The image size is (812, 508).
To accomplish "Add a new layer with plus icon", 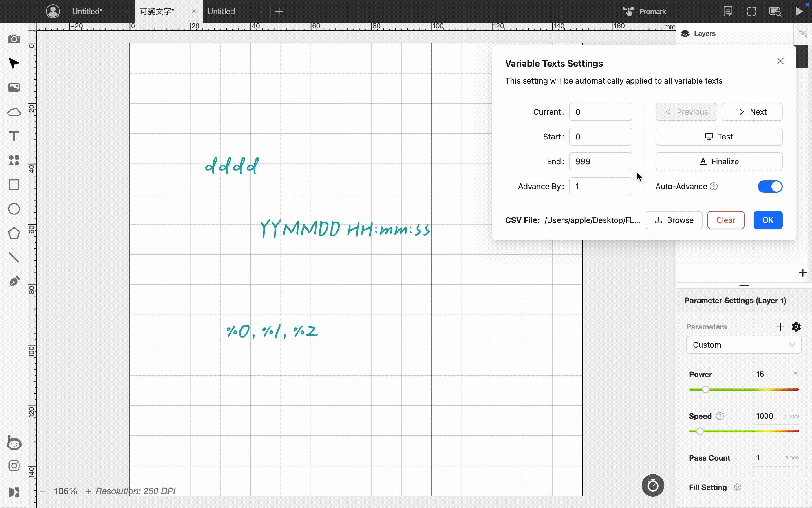I will (x=802, y=272).
